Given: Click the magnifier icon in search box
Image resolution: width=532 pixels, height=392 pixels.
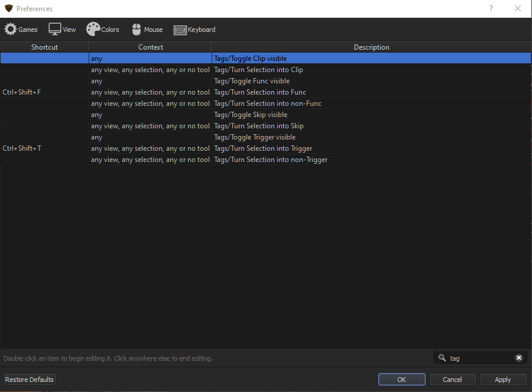Looking at the screenshot, I should [x=442, y=358].
